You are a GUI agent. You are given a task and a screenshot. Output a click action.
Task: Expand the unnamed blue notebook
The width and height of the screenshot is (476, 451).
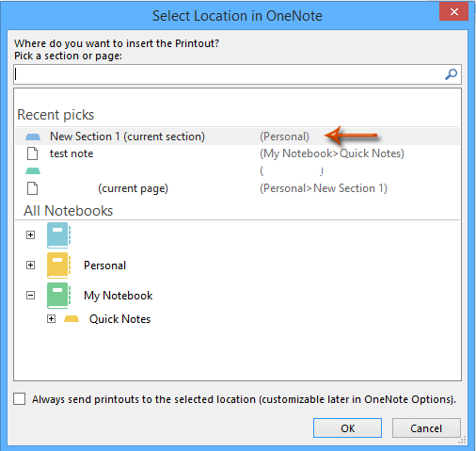click(30, 235)
